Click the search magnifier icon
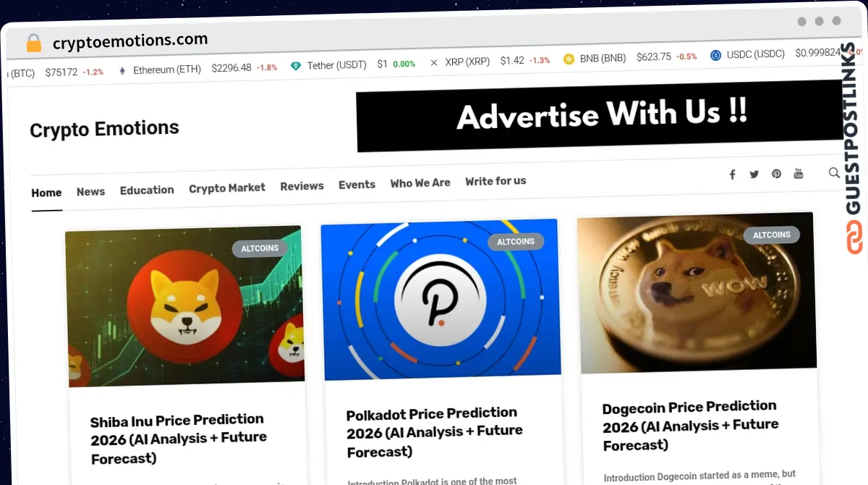 834,172
